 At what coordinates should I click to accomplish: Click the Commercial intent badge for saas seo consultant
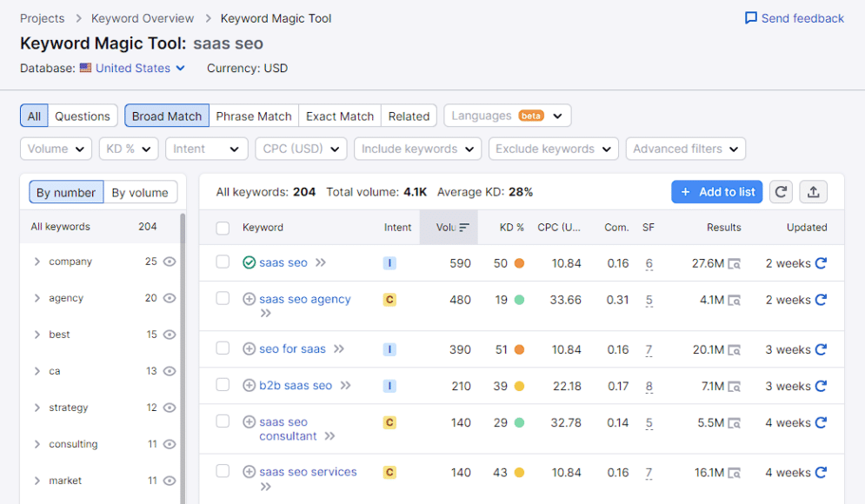pyautogui.click(x=389, y=423)
